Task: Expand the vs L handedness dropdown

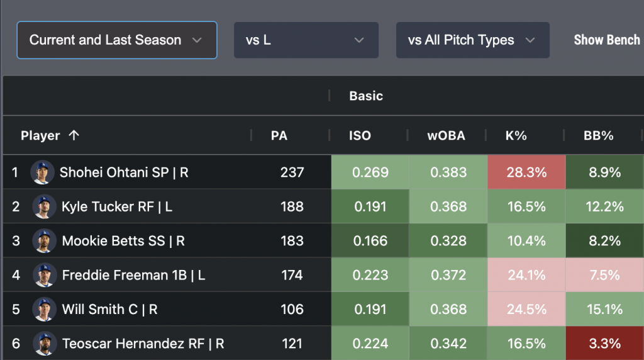Action: tap(306, 40)
